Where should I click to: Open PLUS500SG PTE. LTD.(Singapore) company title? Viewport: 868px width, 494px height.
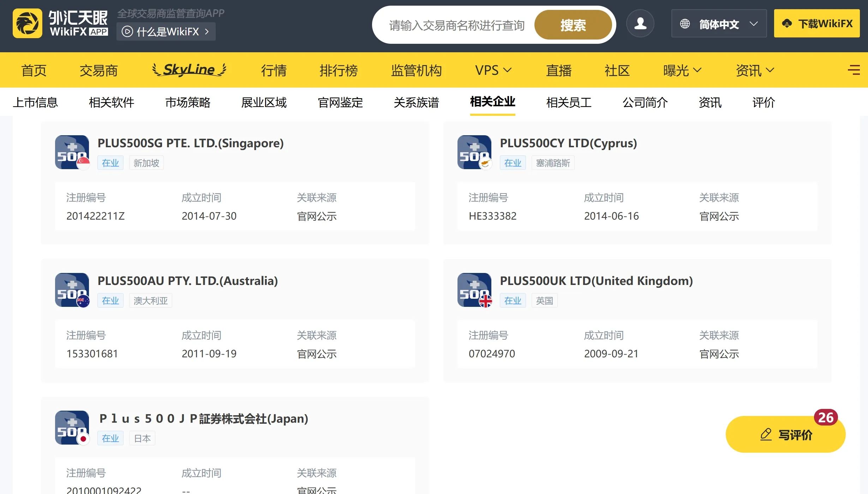(x=191, y=143)
